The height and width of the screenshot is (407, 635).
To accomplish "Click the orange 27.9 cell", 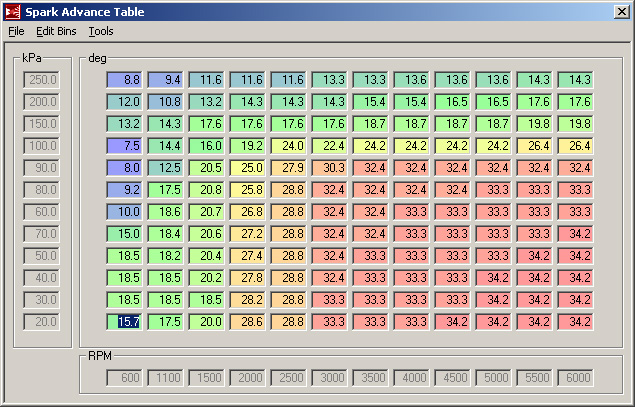I will pyautogui.click(x=291, y=168).
